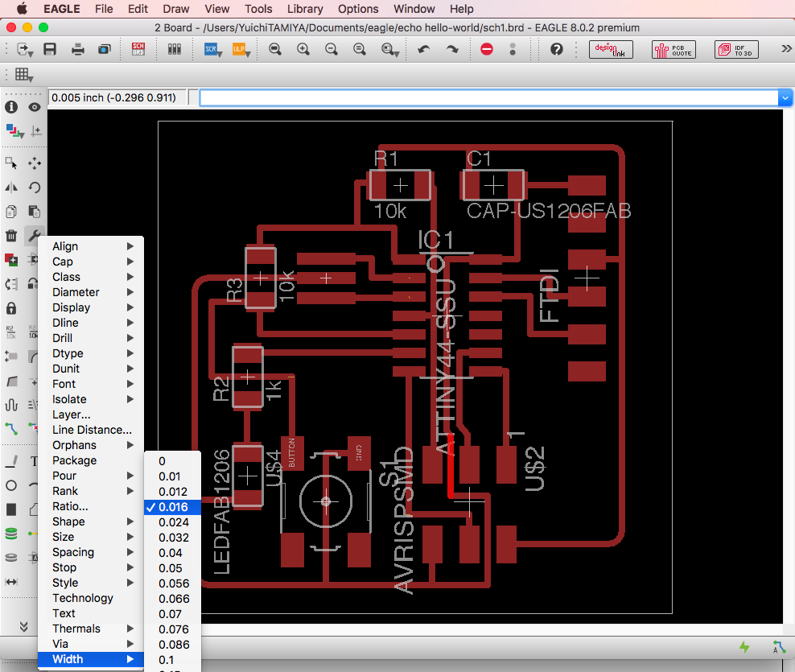Open the SCR script dropdown
This screenshot has height=672, width=795.
pos(220,52)
